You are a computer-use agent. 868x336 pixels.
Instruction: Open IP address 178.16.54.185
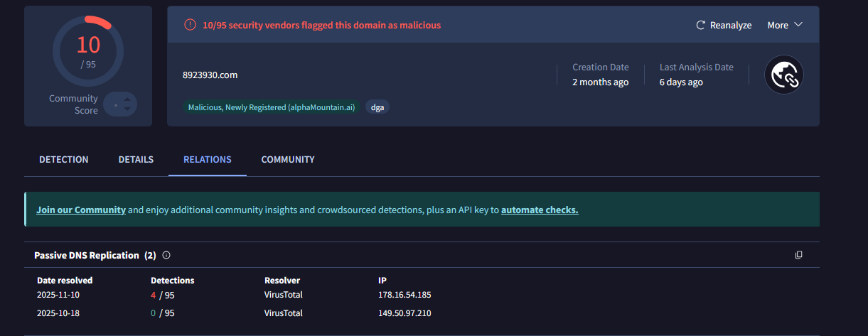click(404, 294)
